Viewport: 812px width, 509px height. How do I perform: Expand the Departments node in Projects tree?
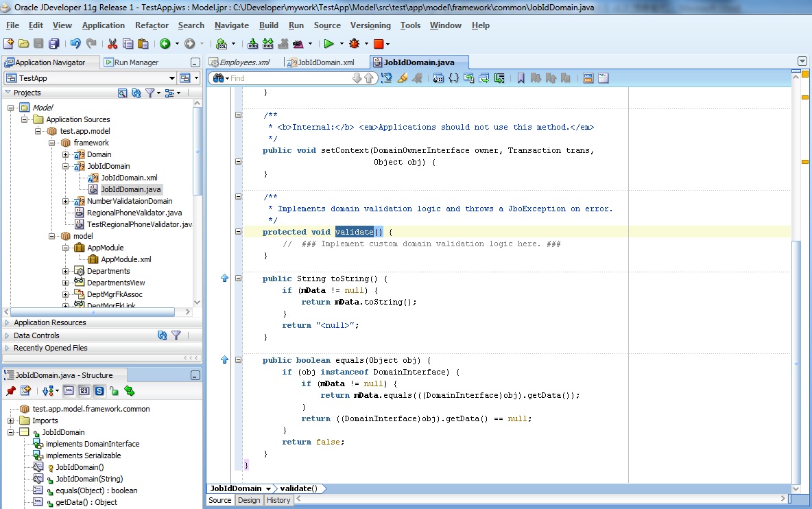(x=66, y=271)
